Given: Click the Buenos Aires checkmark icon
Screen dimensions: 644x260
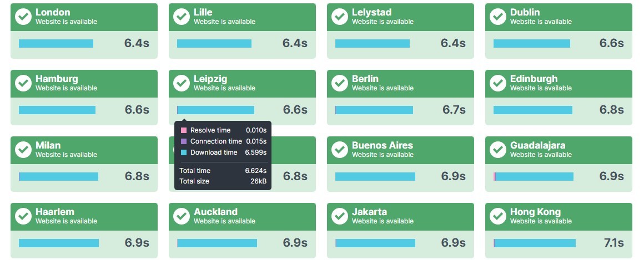Looking at the screenshot, I should pyautogui.click(x=340, y=150).
